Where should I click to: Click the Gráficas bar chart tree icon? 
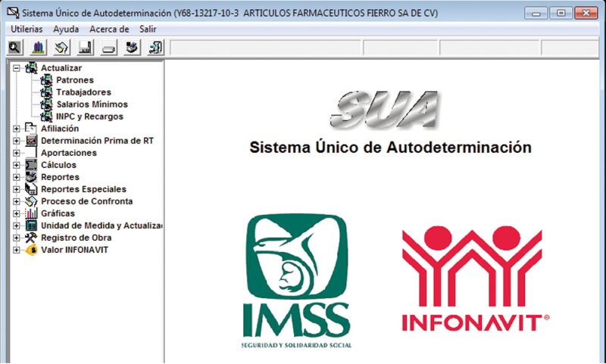(31, 213)
